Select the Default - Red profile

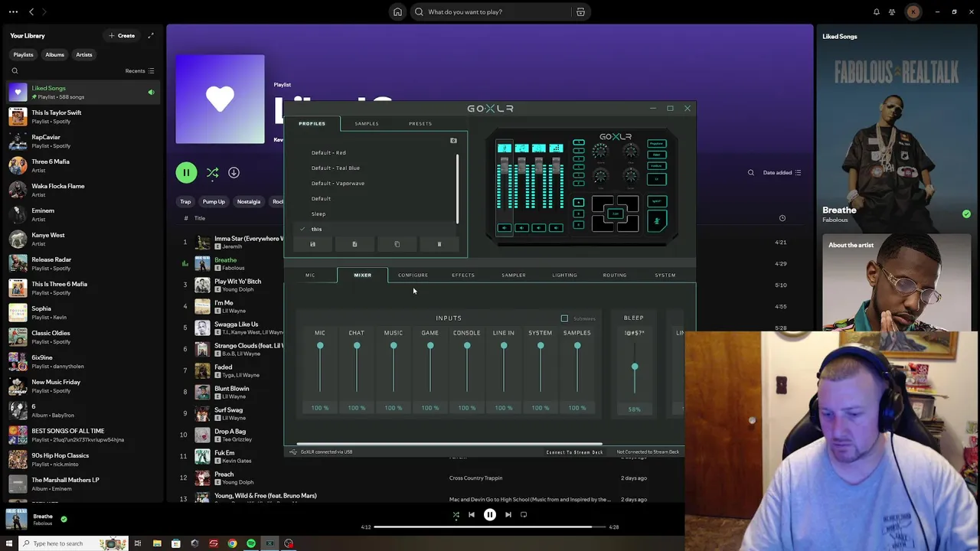328,152
